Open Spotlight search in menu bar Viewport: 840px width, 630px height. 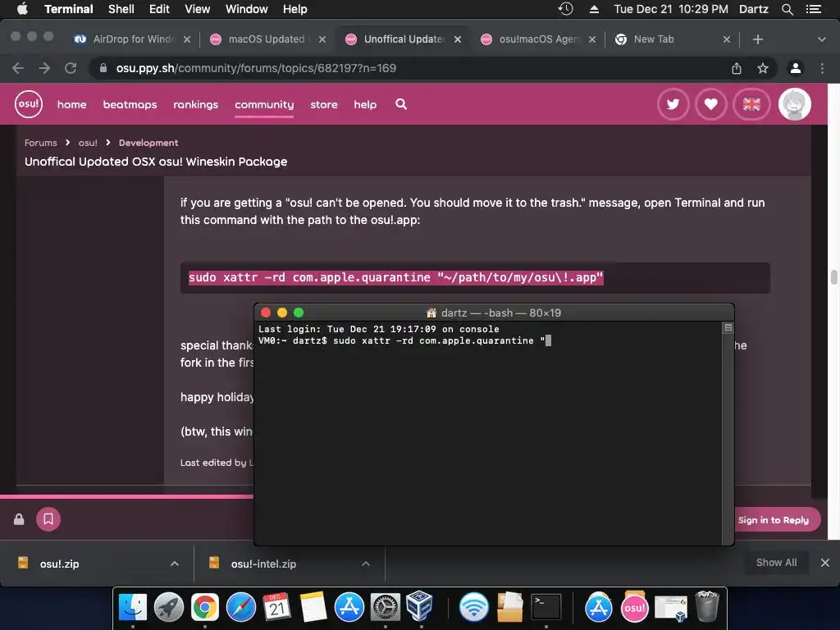[787, 9]
